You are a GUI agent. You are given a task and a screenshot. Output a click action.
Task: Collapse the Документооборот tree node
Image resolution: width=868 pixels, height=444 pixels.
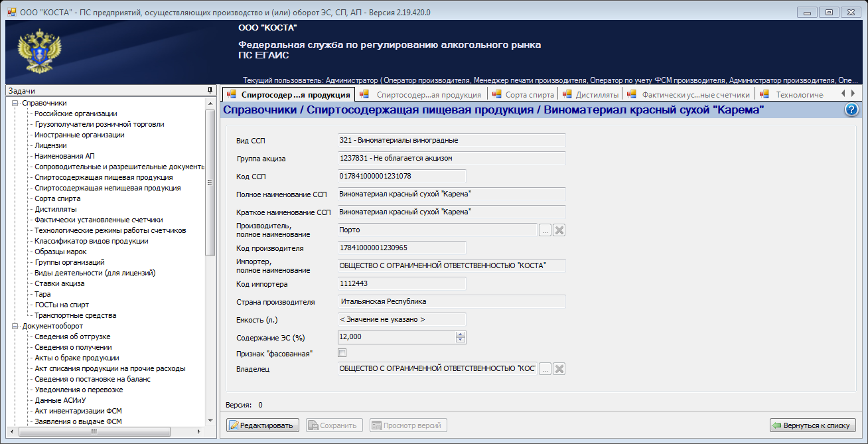(15, 326)
